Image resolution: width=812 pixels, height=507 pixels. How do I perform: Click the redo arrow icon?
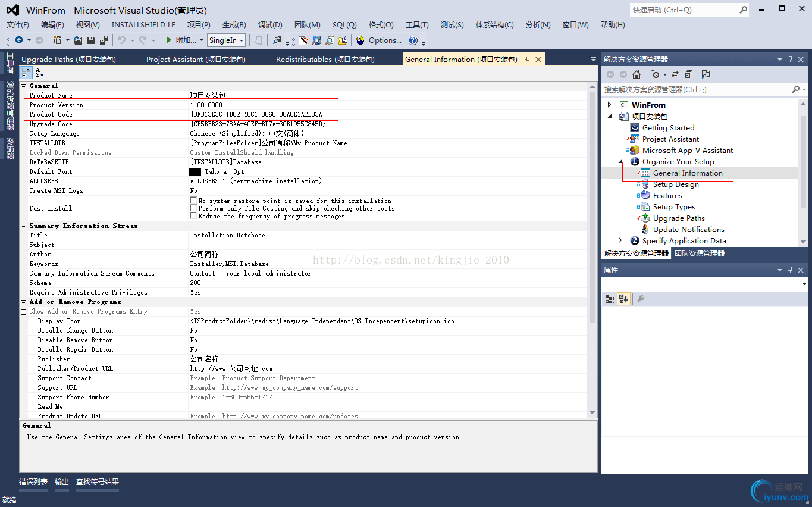click(x=143, y=40)
